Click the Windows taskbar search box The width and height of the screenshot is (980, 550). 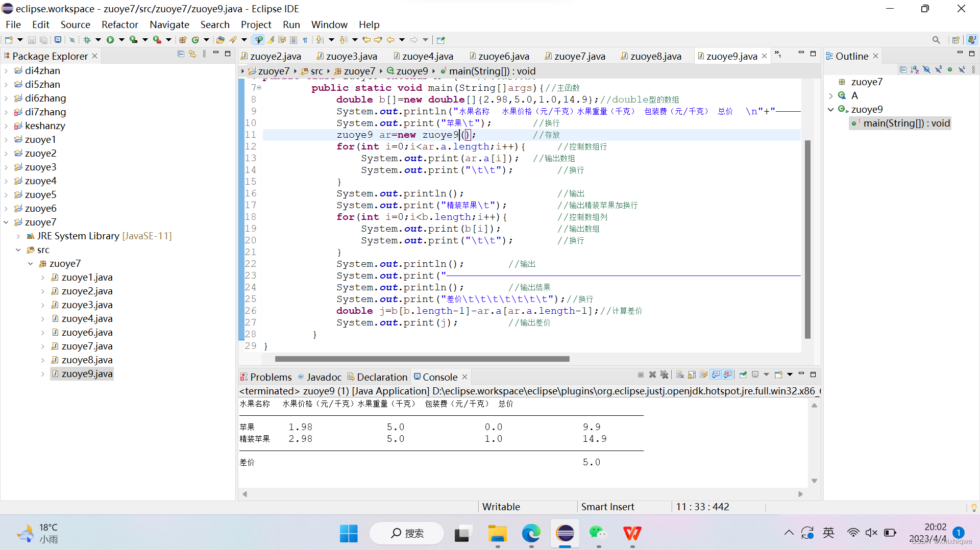[x=407, y=534]
